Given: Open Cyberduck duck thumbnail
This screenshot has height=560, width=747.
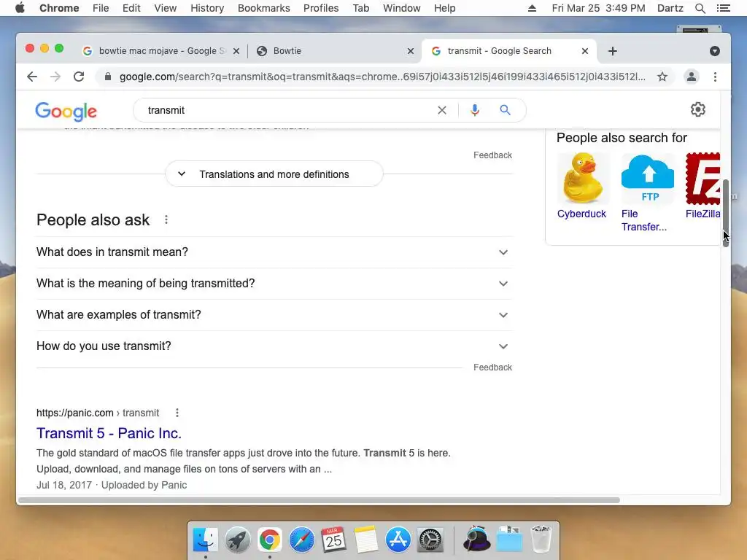Looking at the screenshot, I should pos(583,178).
